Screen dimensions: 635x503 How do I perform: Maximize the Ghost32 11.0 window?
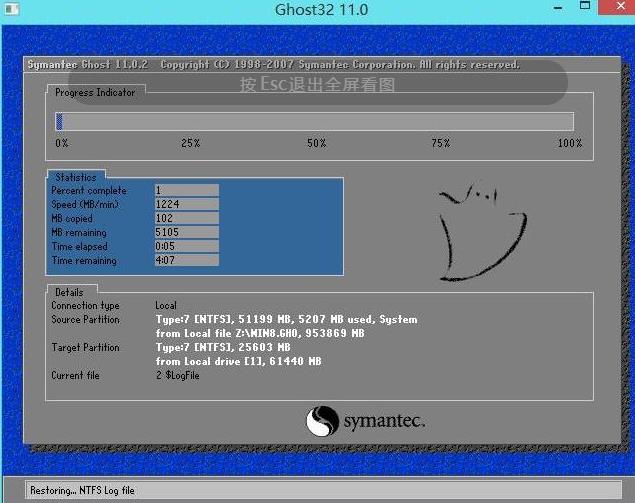(585, 6)
